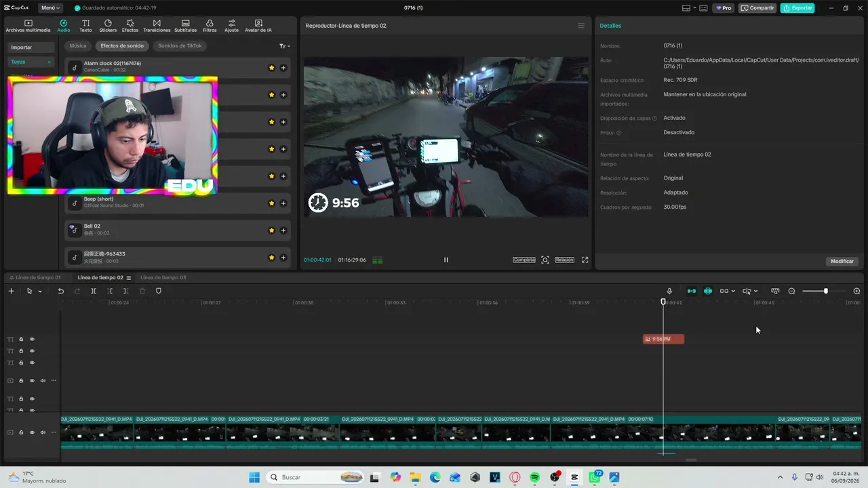Viewport: 868px width, 488px height.
Task: Toggle main track magnet snapping icon
Action: point(692,291)
